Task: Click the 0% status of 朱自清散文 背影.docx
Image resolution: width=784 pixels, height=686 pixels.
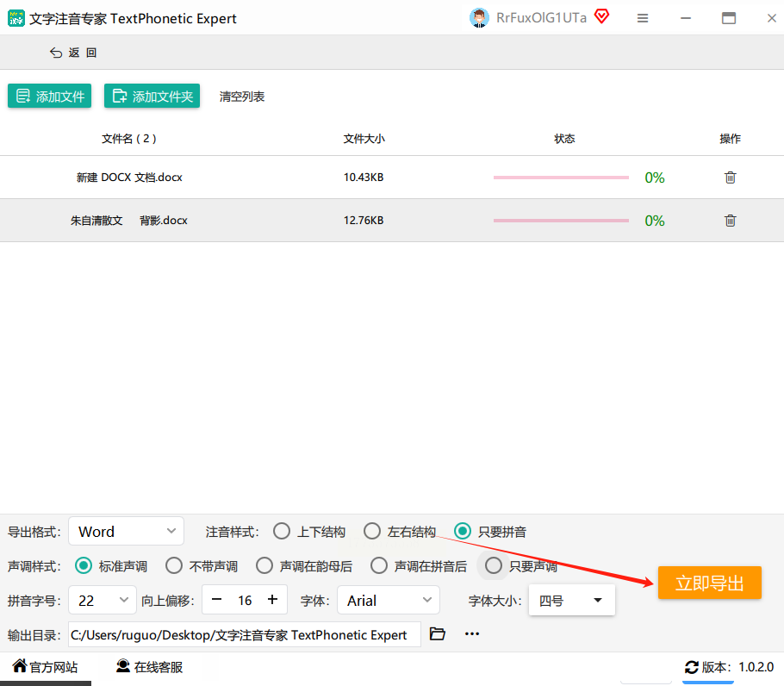Action: (x=655, y=221)
